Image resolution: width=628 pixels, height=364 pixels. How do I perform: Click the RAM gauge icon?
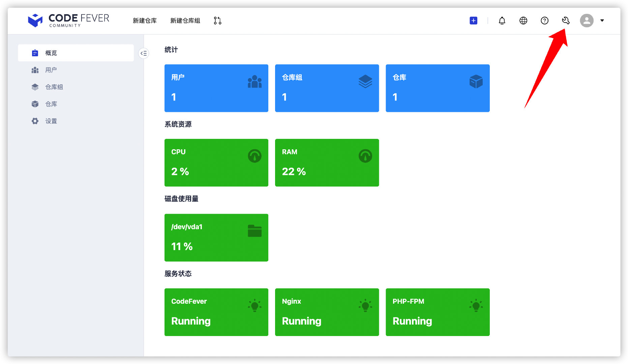(x=365, y=156)
